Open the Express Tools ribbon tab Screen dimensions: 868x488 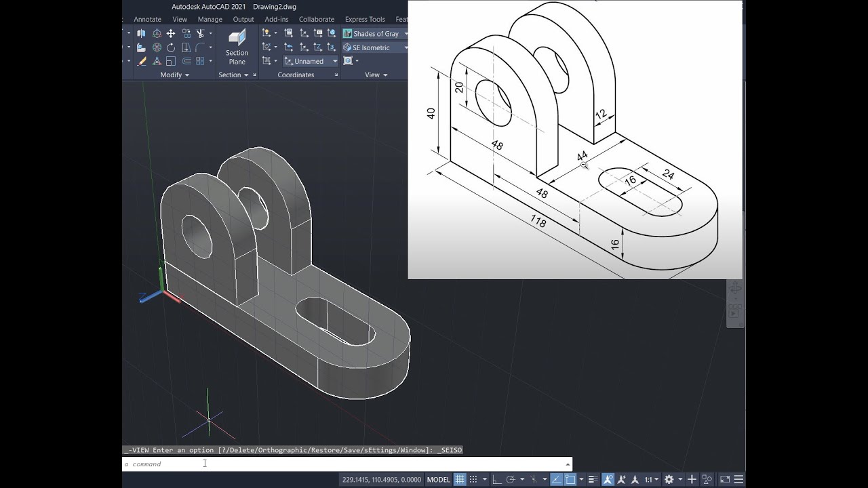[x=364, y=19]
